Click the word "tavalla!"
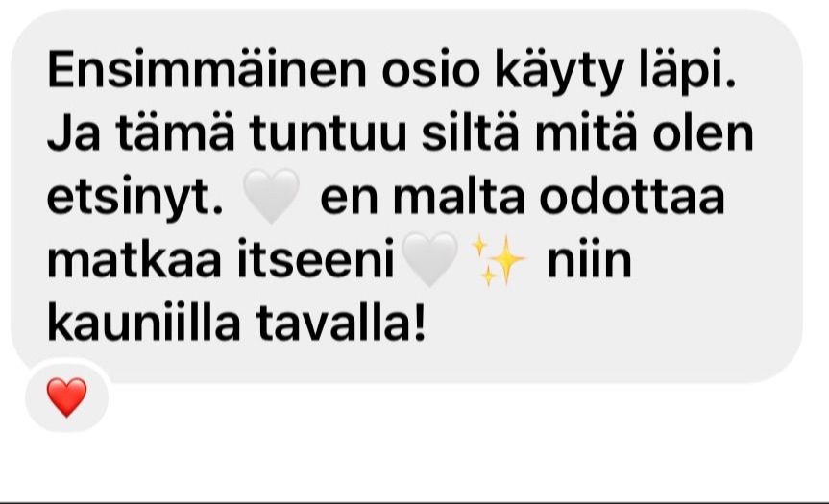Viewport: 829px width, 504px height. coord(340,322)
